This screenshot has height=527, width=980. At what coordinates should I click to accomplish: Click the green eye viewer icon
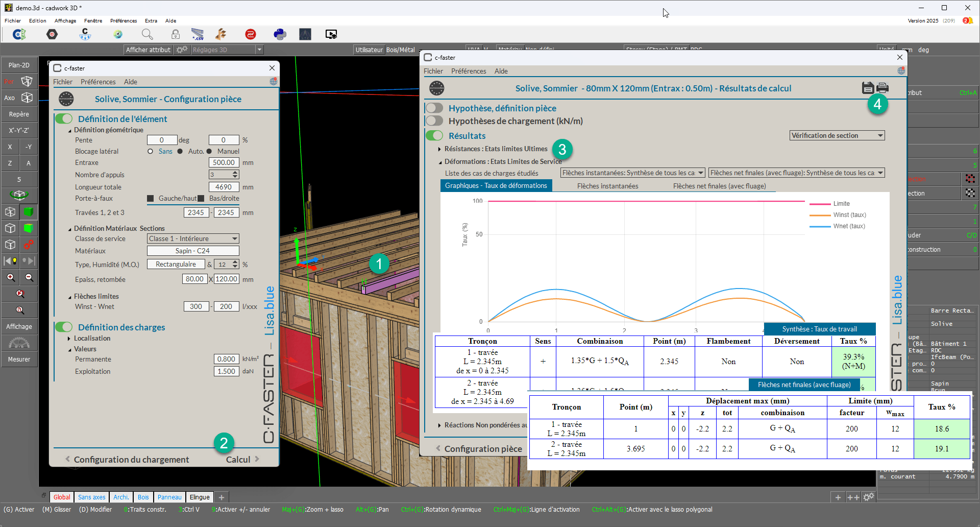(118, 34)
